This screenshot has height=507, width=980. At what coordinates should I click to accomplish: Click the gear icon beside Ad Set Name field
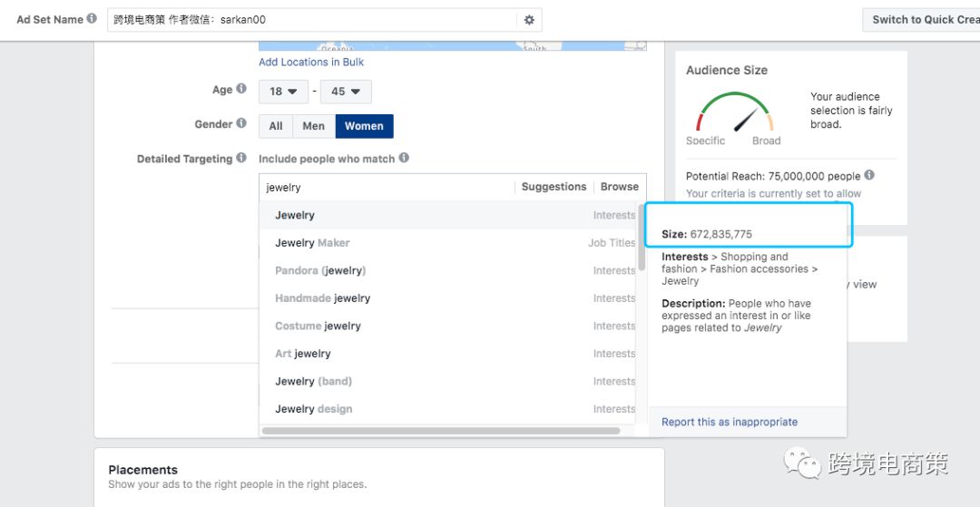click(x=529, y=20)
